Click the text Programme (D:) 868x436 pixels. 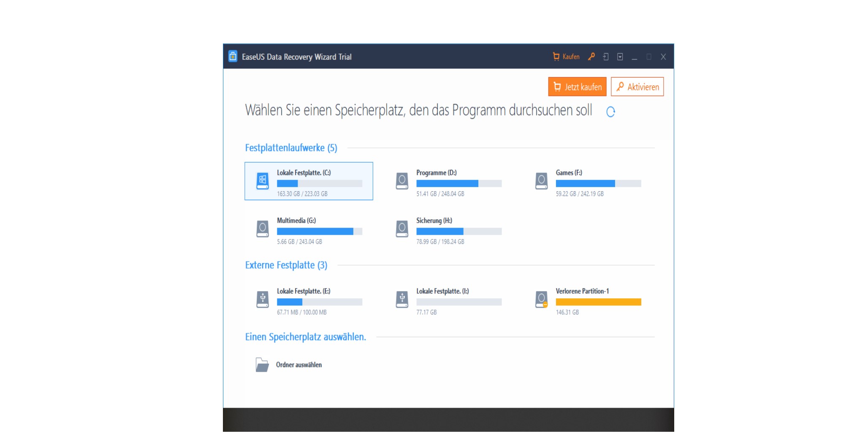click(x=436, y=173)
